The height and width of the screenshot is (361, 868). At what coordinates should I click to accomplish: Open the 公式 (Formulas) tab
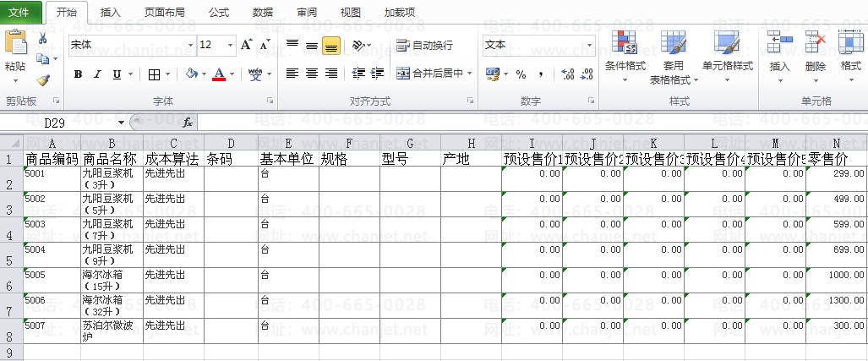[218, 13]
